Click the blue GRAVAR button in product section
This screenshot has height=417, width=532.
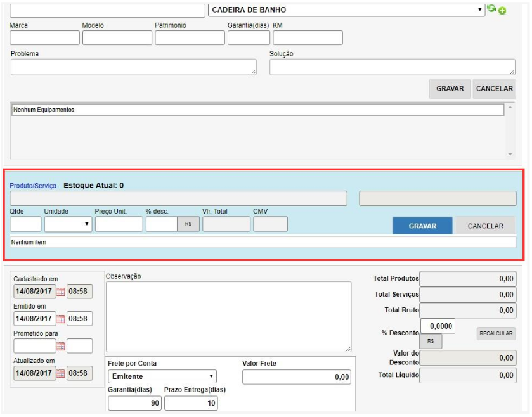point(422,226)
